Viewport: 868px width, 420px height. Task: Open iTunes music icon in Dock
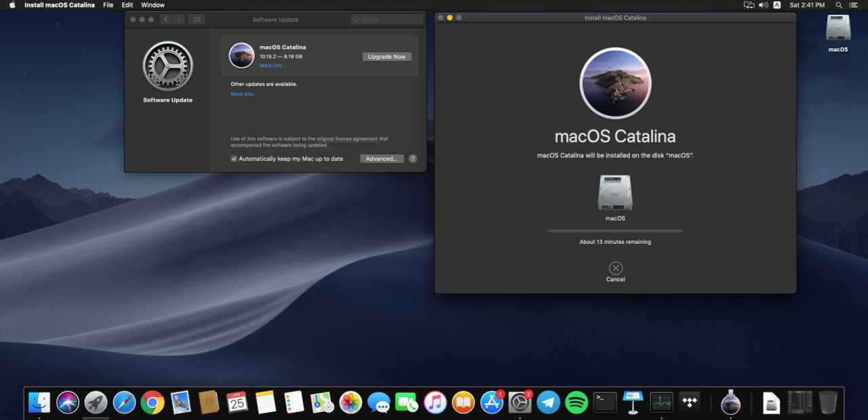(x=435, y=402)
